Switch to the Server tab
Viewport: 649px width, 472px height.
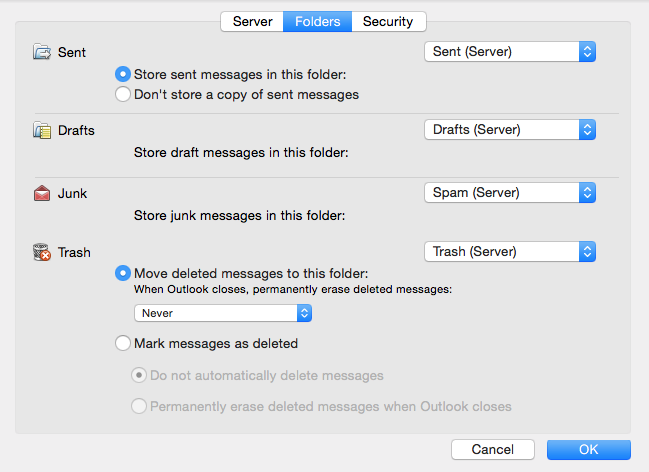(252, 21)
